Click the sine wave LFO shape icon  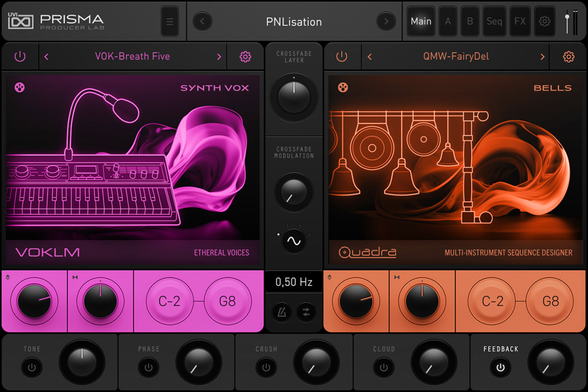294,241
